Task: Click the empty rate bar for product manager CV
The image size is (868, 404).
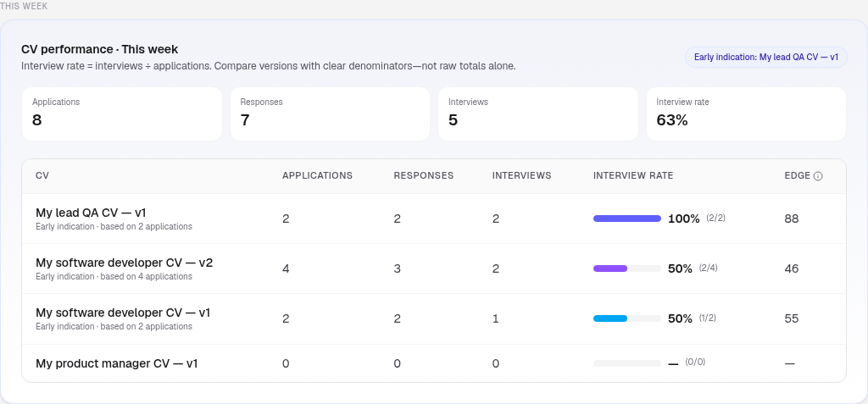Action: coord(627,363)
